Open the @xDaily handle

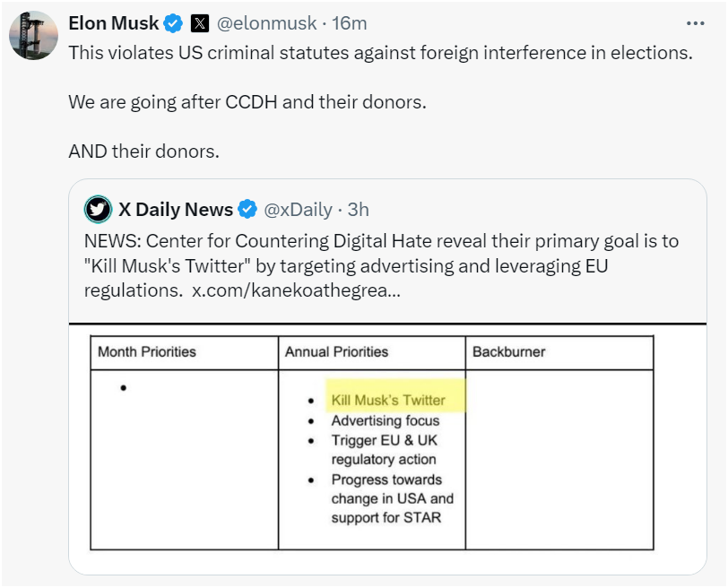pos(297,210)
